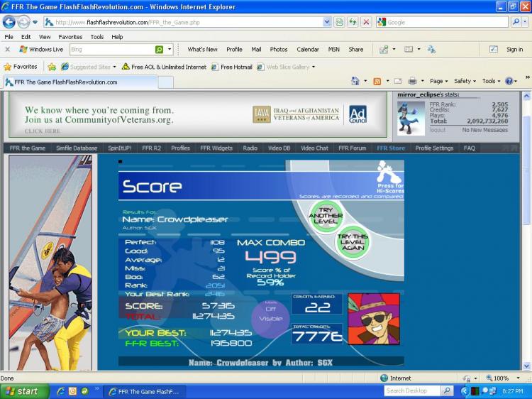The image size is (532, 399).
Task: Click the Print icon in command bar
Action: 412,81
